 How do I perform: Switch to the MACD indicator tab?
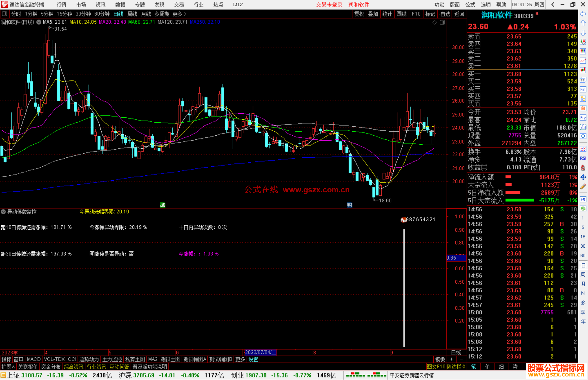[x=33, y=359]
